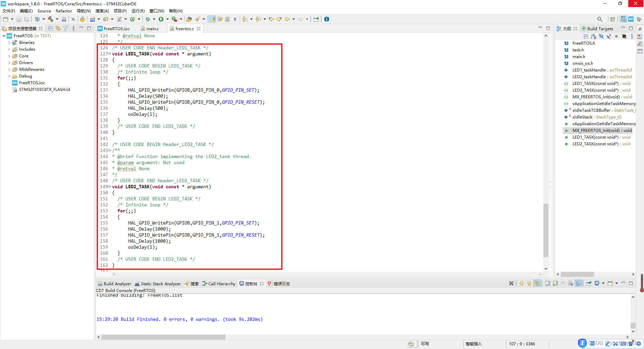The width and height of the screenshot is (644, 349).
Task: Save the current file
Action: (19, 19)
